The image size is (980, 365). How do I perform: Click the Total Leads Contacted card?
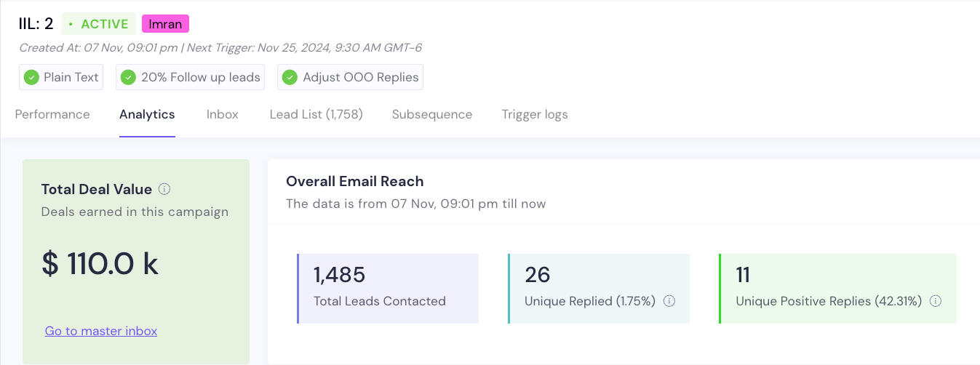(388, 288)
